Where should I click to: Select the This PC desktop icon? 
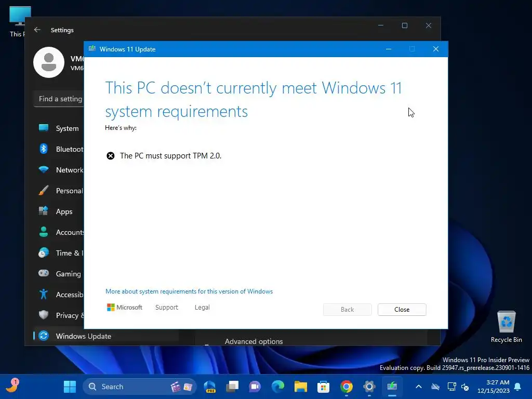click(x=17, y=21)
